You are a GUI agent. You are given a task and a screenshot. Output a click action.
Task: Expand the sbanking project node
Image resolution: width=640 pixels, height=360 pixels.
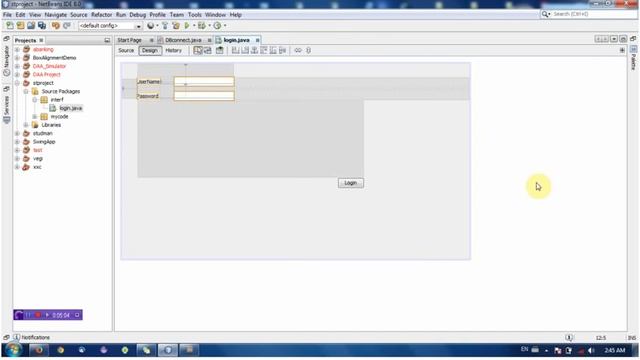click(x=18, y=49)
